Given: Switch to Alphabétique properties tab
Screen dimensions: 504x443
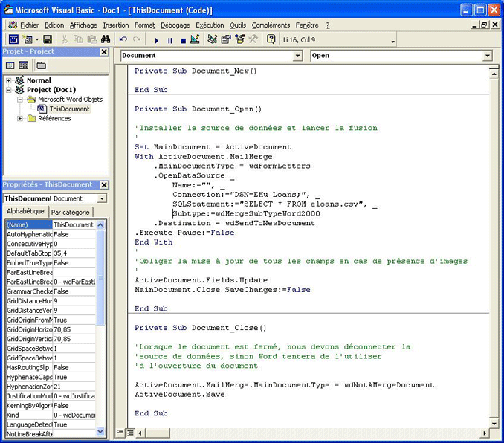Looking at the screenshot, I should coord(25,211).
